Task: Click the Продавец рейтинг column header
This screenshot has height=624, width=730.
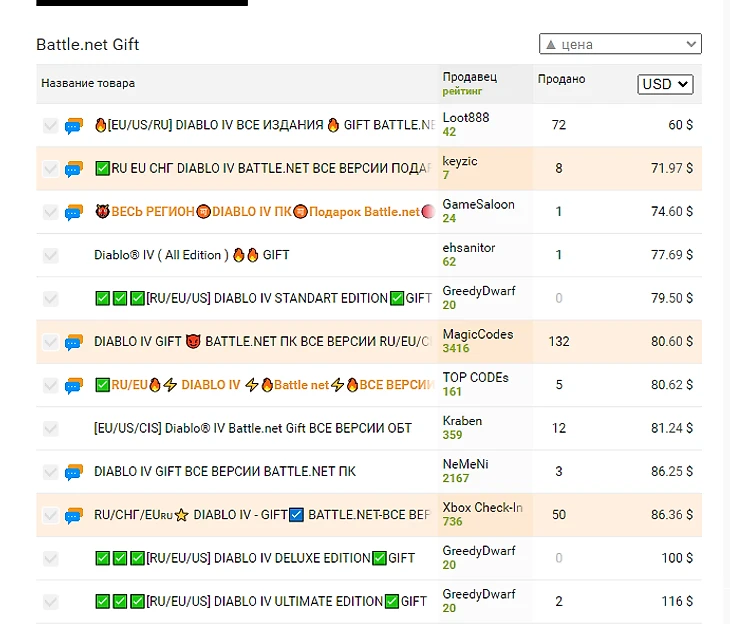Action: pyautogui.click(x=470, y=83)
